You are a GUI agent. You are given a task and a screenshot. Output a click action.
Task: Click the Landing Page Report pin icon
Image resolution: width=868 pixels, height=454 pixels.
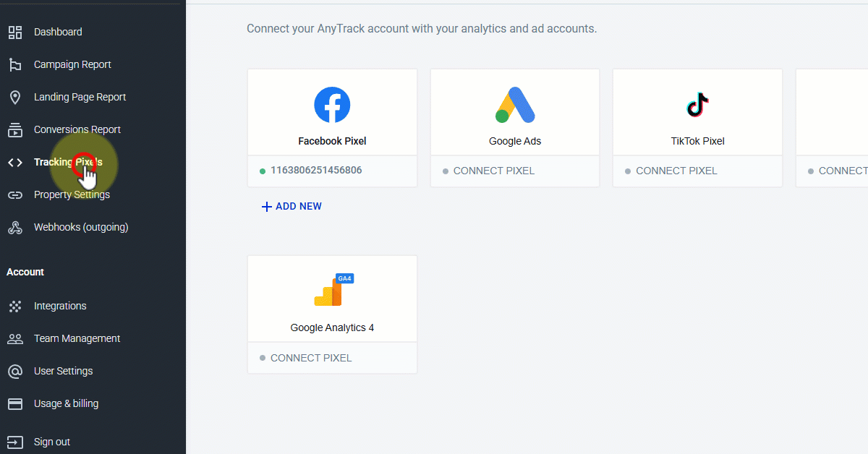point(15,97)
